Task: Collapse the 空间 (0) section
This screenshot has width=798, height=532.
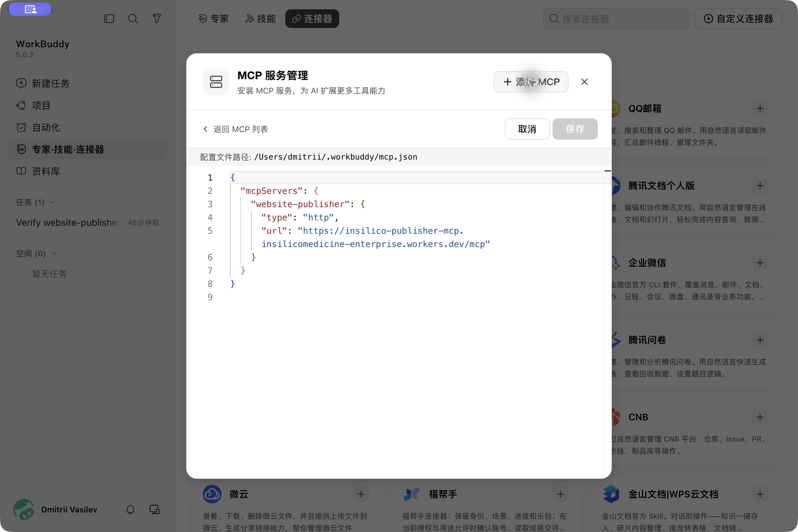Action: [x=54, y=253]
